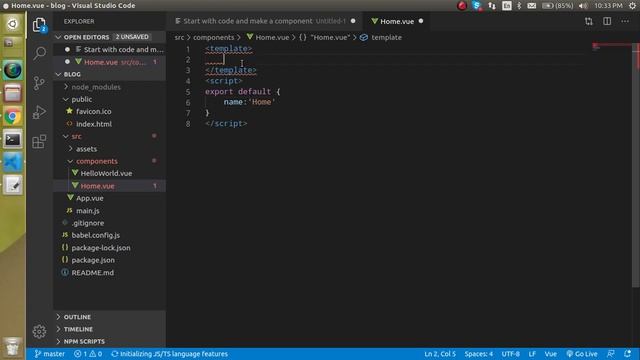Viewport: 640px width, 360px height.
Task: Expand the Timeline panel
Action: (x=109, y=329)
